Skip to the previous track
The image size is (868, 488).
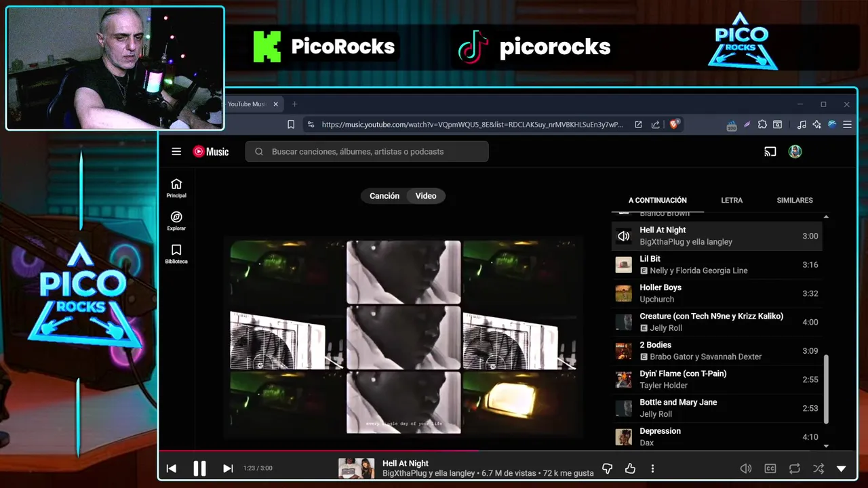point(172,468)
